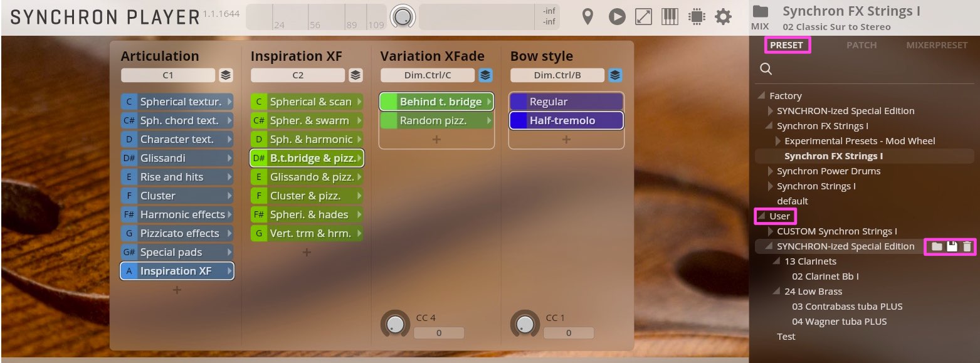Toggle layers icon beside Dim.Ctrl/B field
Image resolution: width=980 pixels, height=363 pixels.
tap(615, 75)
